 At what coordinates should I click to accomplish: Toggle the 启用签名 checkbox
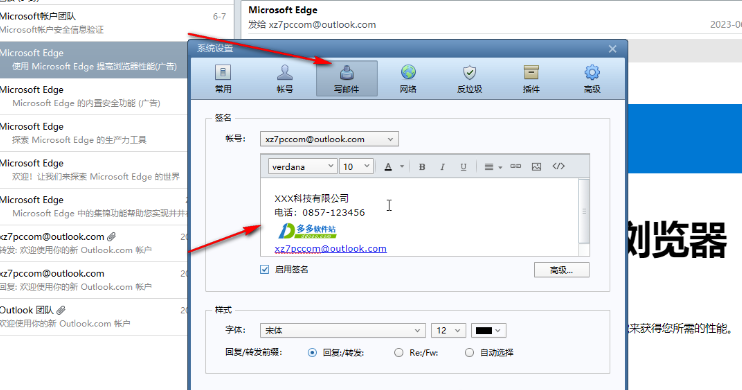(x=265, y=269)
